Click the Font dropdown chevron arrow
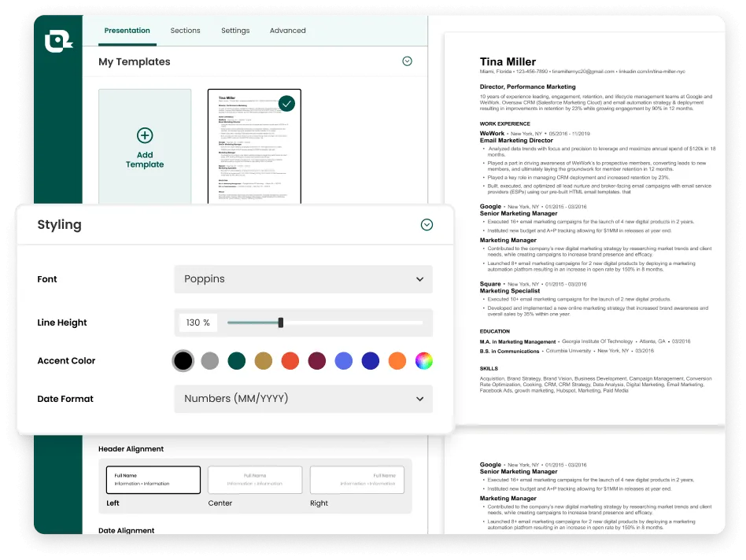This screenshot has height=560, width=746. (x=419, y=279)
